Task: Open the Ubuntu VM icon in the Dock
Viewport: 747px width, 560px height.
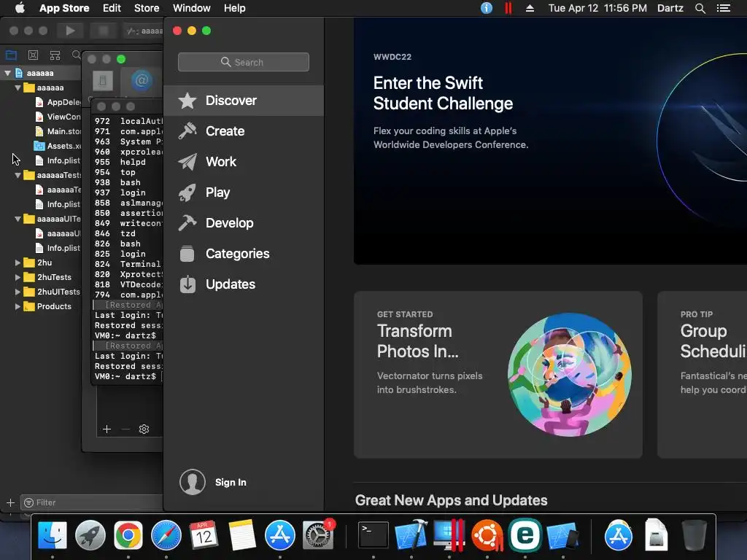Action: tap(487, 534)
